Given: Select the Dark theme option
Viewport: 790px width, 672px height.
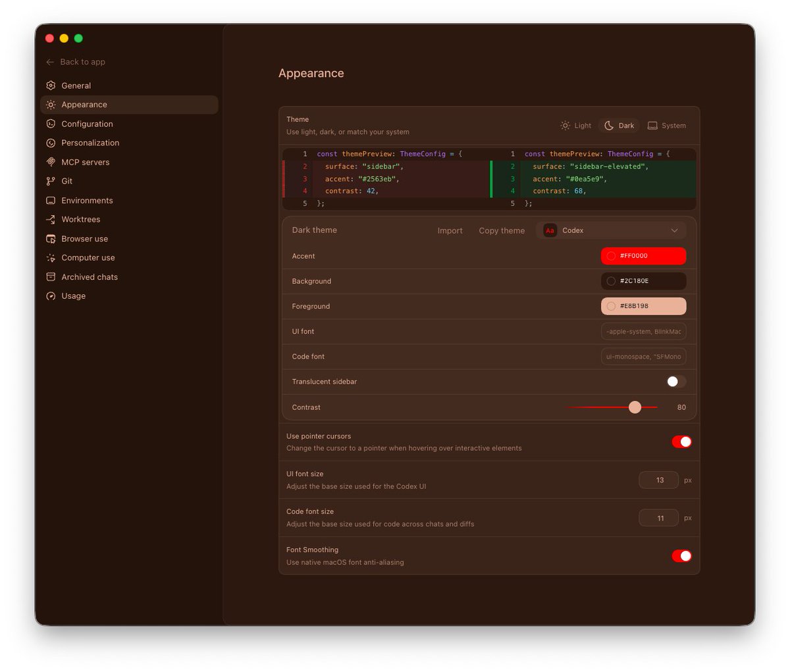Looking at the screenshot, I should pos(619,126).
